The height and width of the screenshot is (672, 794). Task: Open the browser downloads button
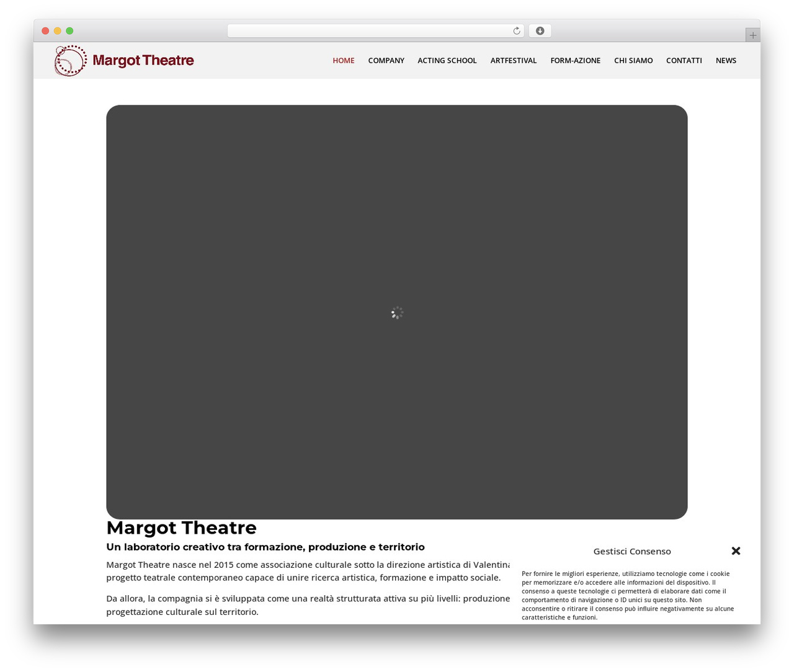tap(540, 31)
